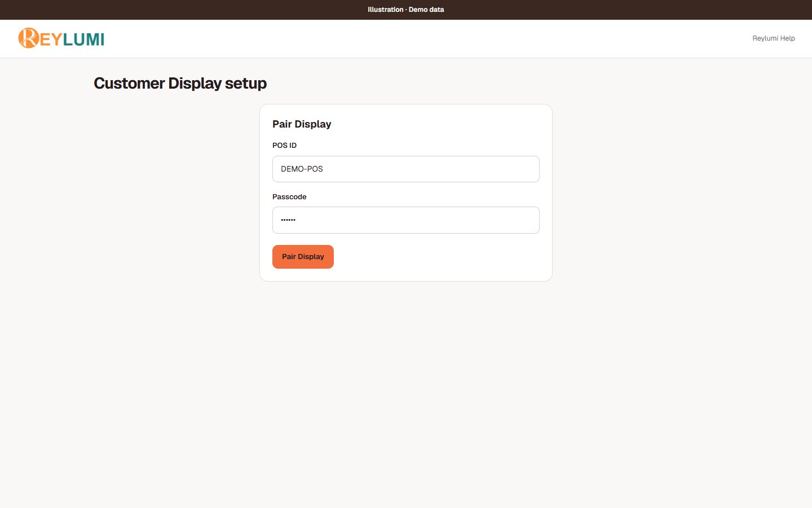This screenshot has height=508, width=812.
Task: Click the Passcode label
Action: coord(289,197)
